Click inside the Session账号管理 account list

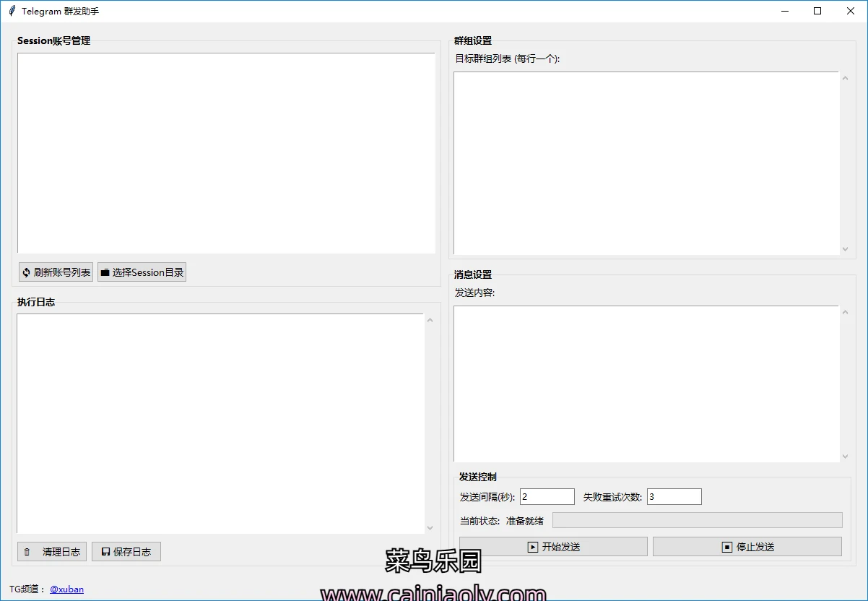click(226, 152)
